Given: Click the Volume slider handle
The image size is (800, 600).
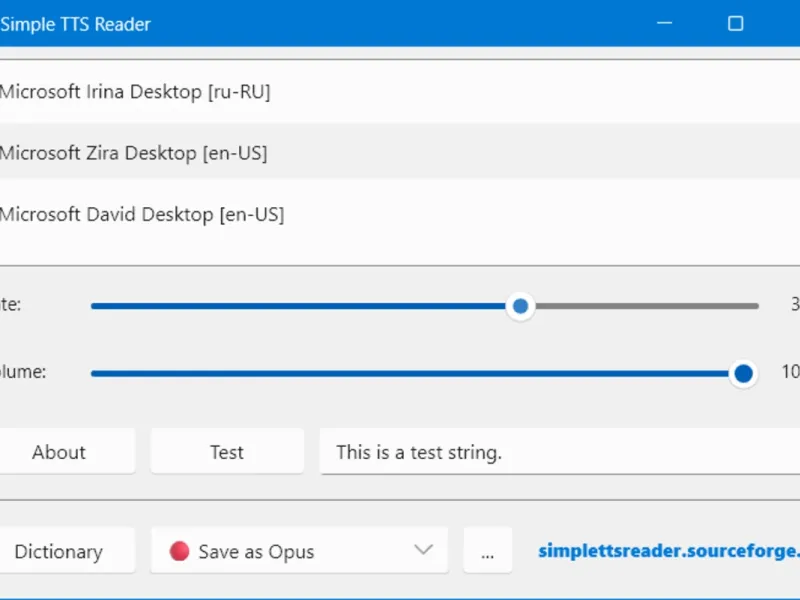Looking at the screenshot, I should pos(743,373).
